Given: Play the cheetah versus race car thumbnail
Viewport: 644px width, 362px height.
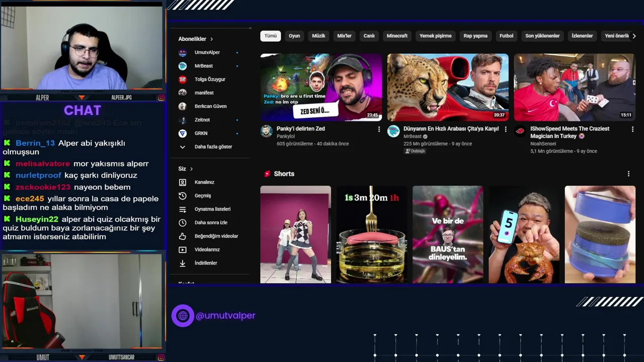Looking at the screenshot, I should pyautogui.click(x=448, y=87).
